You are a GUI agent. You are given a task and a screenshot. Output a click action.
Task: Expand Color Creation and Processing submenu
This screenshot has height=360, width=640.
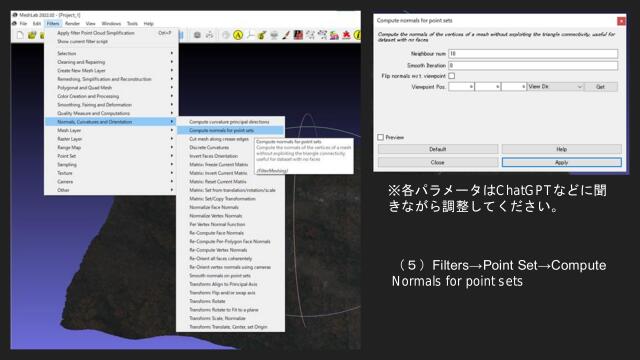coord(111,96)
